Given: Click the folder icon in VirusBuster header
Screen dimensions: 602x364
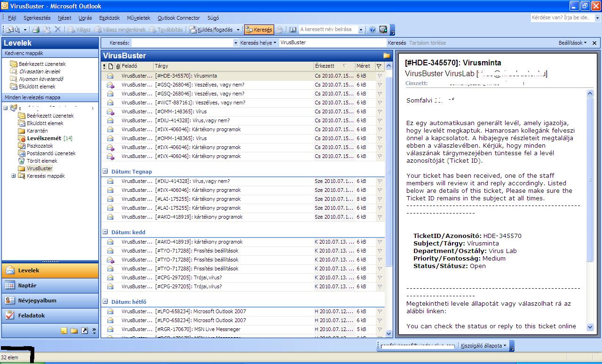Looking at the screenshot, I should coord(387,55).
